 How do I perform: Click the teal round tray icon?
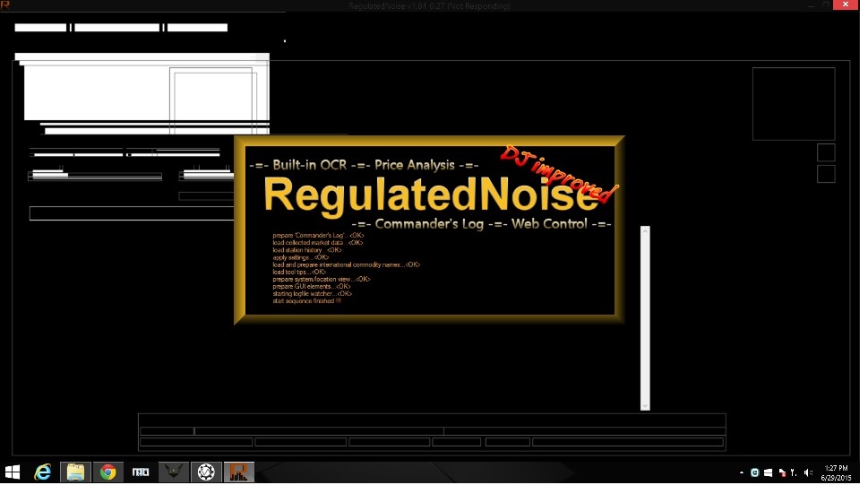coord(754,472)
